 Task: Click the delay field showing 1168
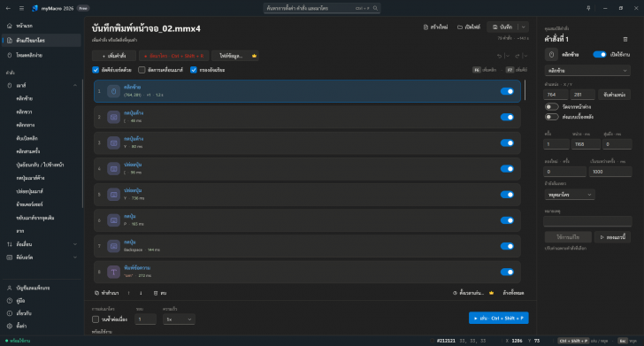click(x=586, y=144)
